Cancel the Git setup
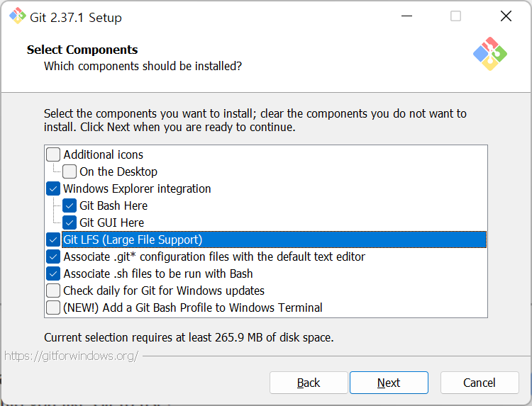The height and width of the screenshot is (406, 532). pyautogui.click(x=480, y=383)
